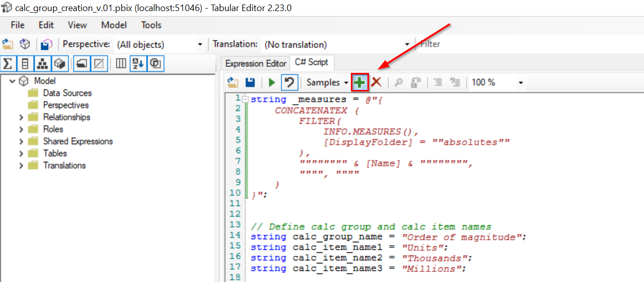Open the Model menu
The image size is (644, 282).
coord(114,25)
